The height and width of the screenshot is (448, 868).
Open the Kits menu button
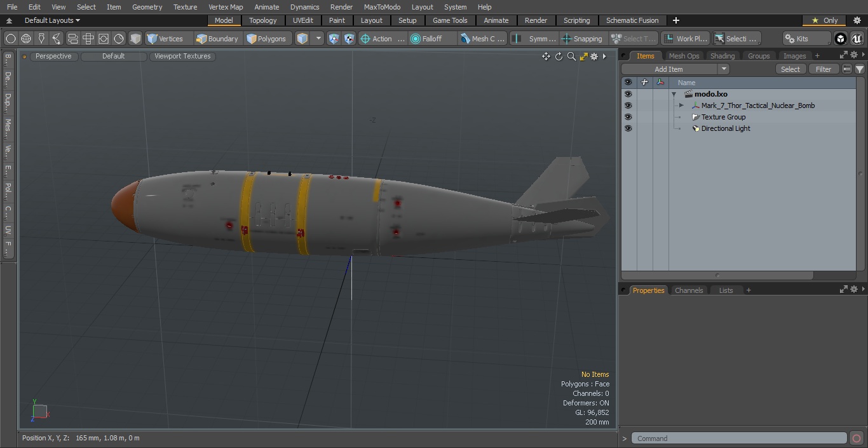[x=806, y=39]
